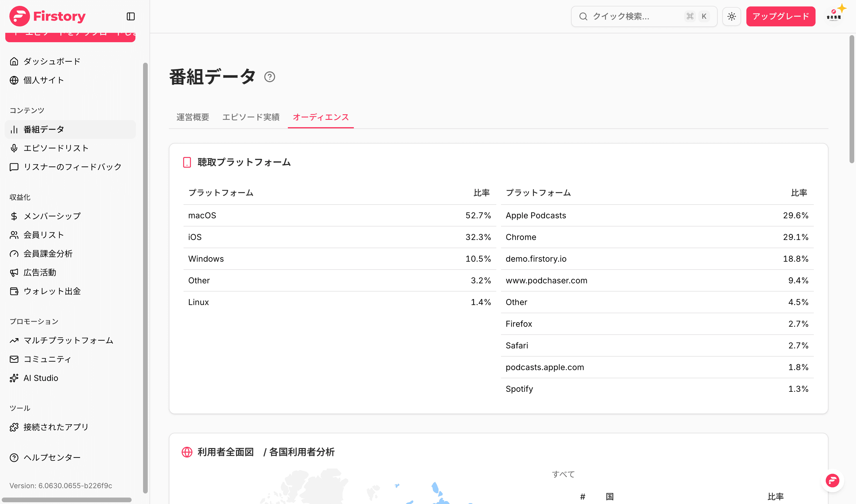Screen dimensions: 856x504
Task: Open the user avatar menu
Action: [834, 16]
